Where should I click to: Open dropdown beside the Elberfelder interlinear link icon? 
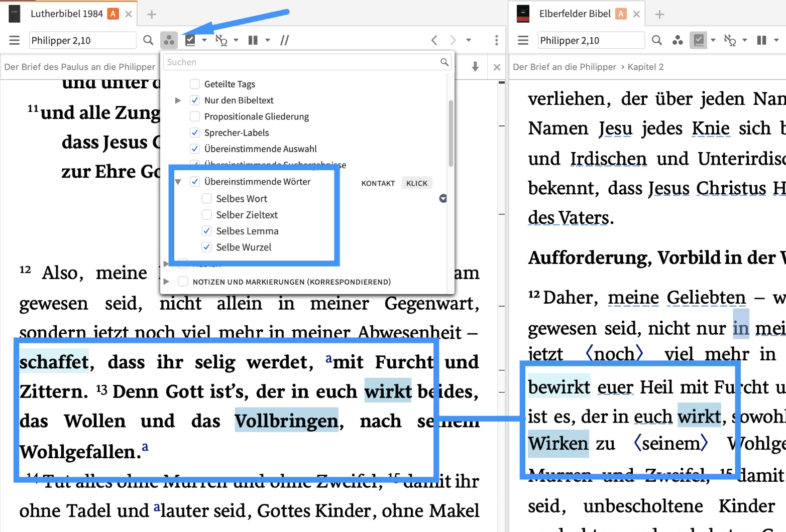745,40
